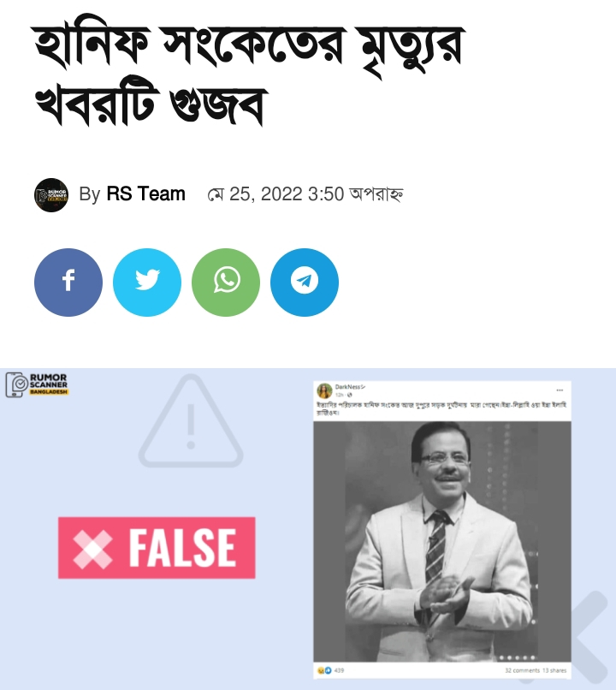Click the post reaction emoji icons

pyautogui.click(x=324, y=670)
